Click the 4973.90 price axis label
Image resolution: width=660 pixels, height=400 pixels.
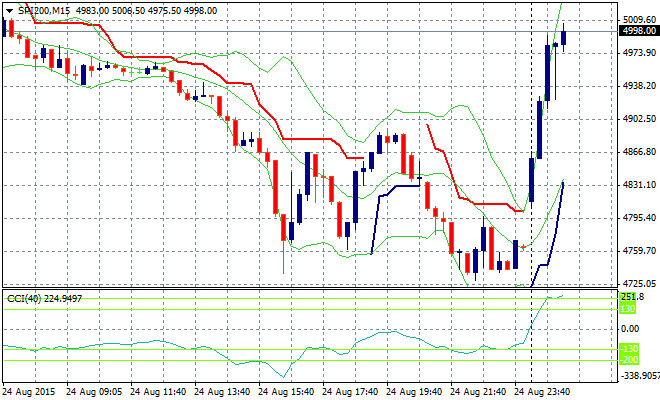point(639,53)
